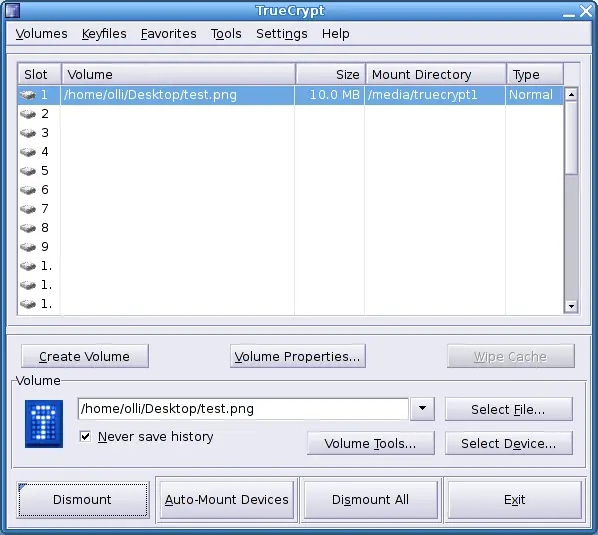The height and width of the screenshot is (535, 598).
Task: Click the drive icon for slot 4
Action: 28,152
